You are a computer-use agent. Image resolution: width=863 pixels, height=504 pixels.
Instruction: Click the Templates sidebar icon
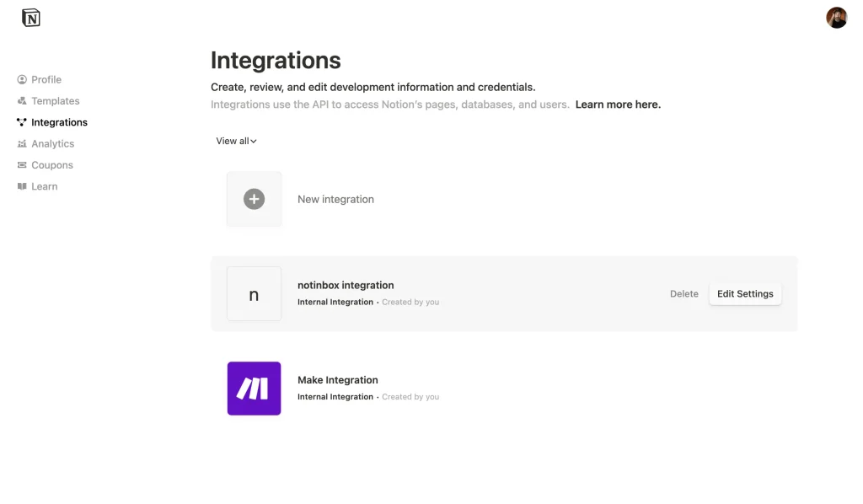(x=22, y=100)
